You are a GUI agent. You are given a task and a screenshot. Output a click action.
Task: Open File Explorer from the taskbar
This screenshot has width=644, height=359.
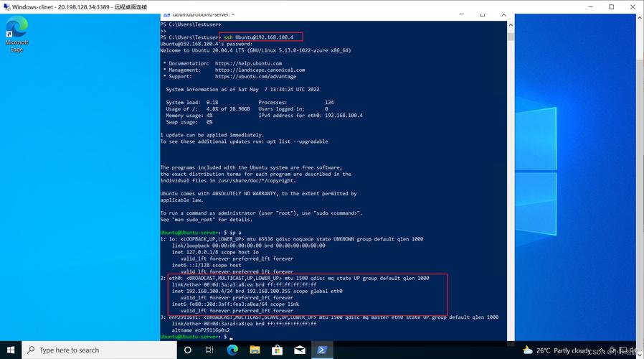click(x=255, y=350)
